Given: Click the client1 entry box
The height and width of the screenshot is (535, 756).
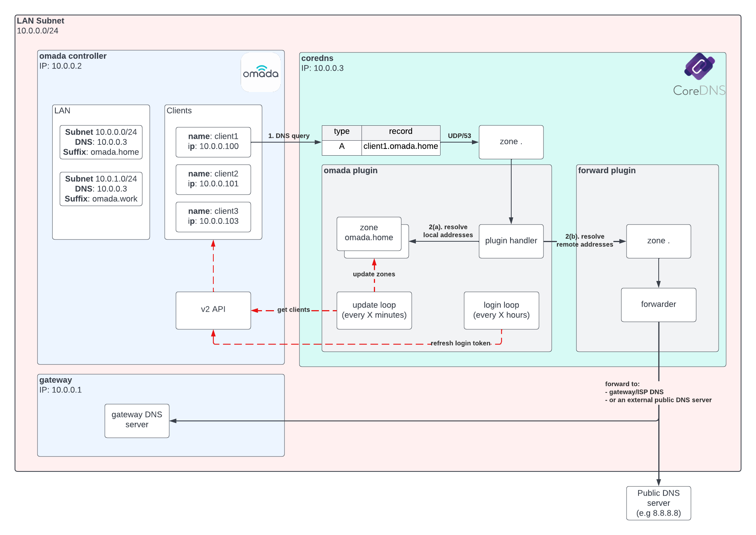Looking at the screenshot, I should (213, 142).
